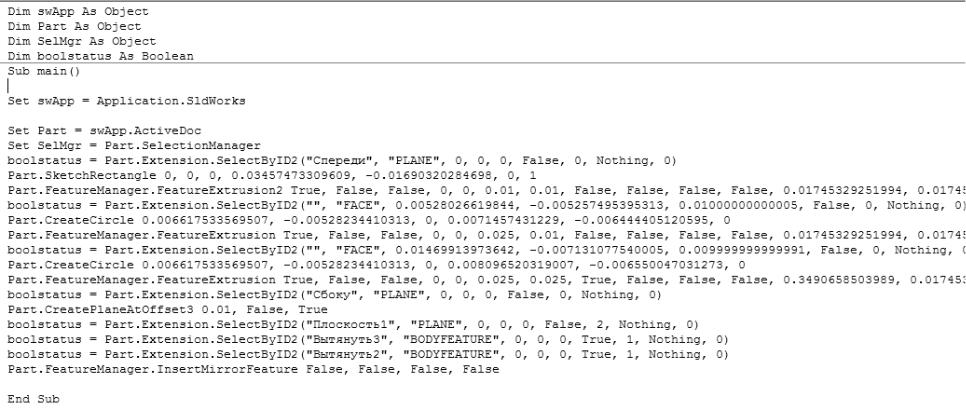Click the SelectByID2 line containing "Плоскость1"

[x=353, y=324]
